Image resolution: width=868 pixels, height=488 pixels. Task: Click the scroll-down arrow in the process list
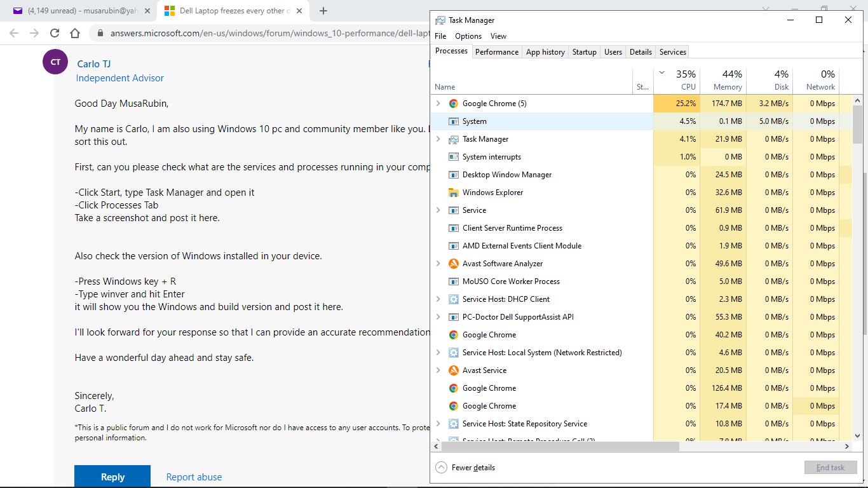click(857, 435)
